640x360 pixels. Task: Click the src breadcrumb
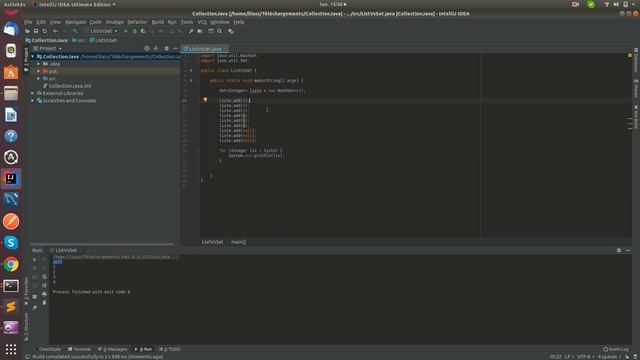[78, 40]
